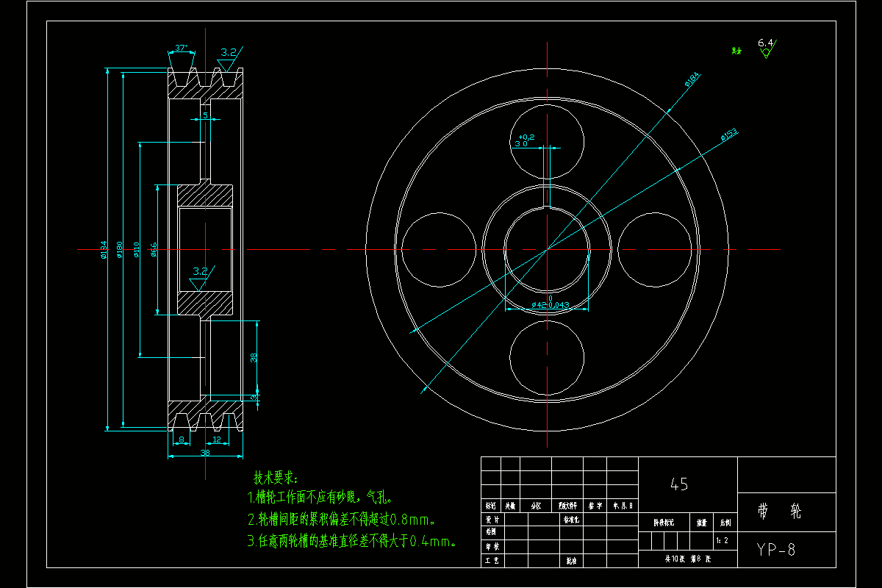Select the web thickness dimension 5

point(205,115)
